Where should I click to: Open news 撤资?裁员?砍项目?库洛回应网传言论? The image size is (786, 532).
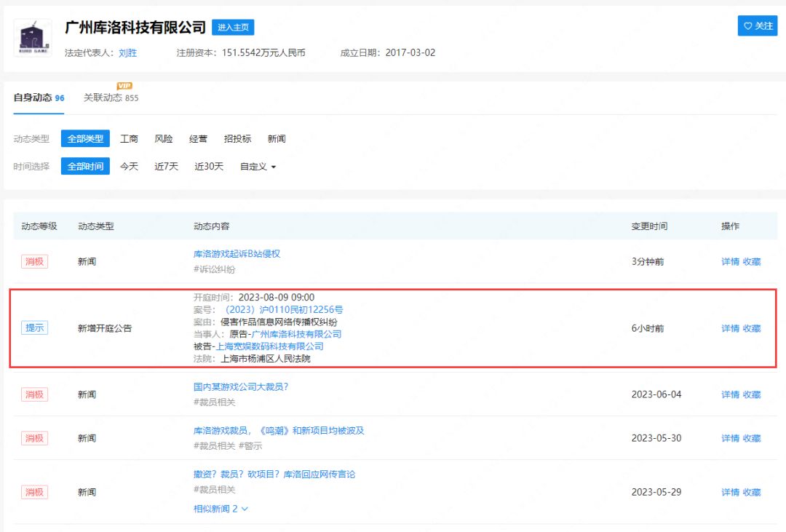coord(274,474)
